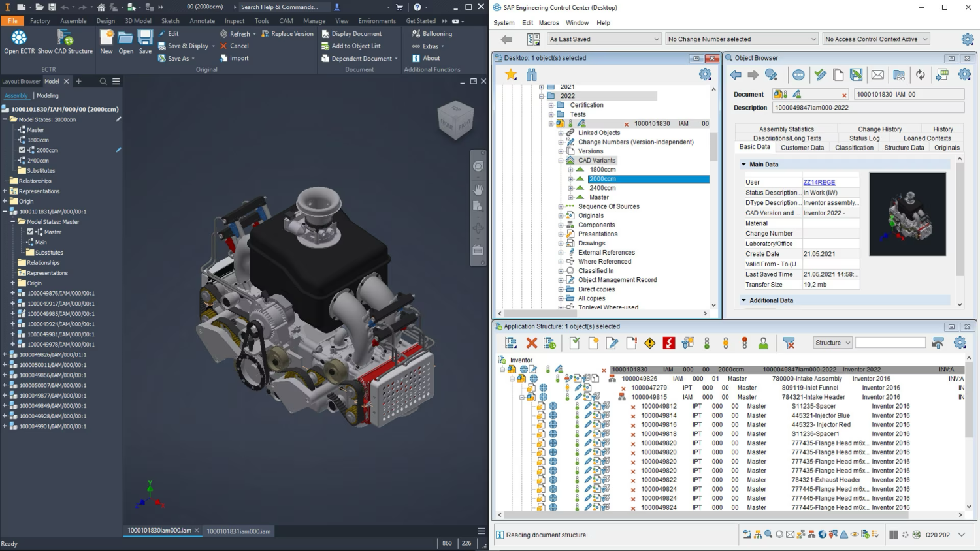This screenshot has width=980, height=551.
Task: Toggle the 2000ccm model state checkbox
Action: pos(22,150)
